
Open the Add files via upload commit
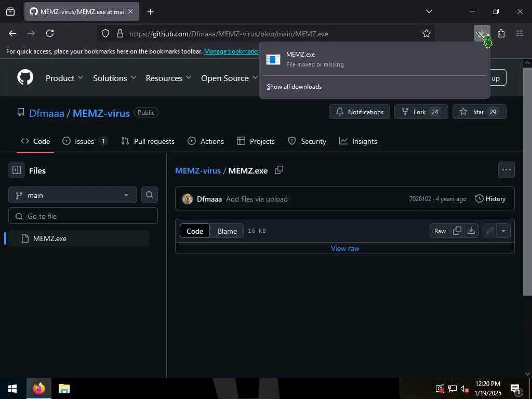coord(257,199)
